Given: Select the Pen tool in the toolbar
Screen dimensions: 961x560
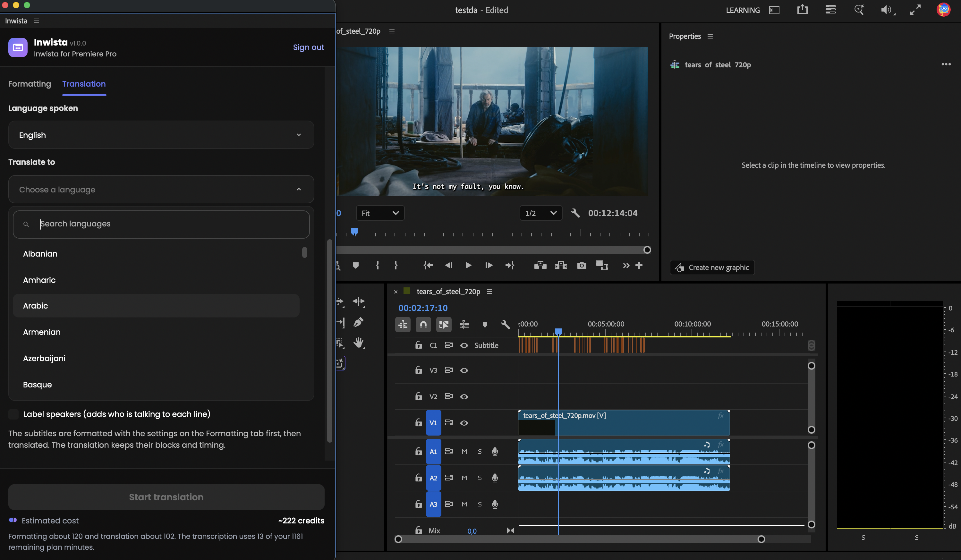Looking at the screenshot, I should click(x=358, y=323).
